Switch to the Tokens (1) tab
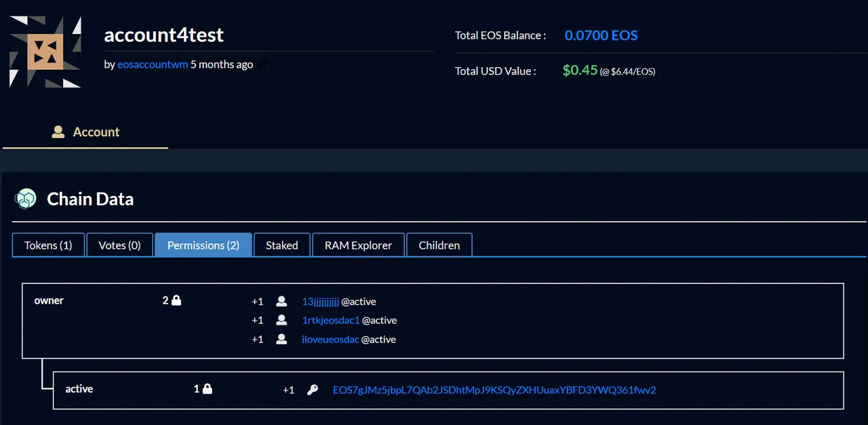The height and width of the screenshot is (425, 868). coord(48,245)
